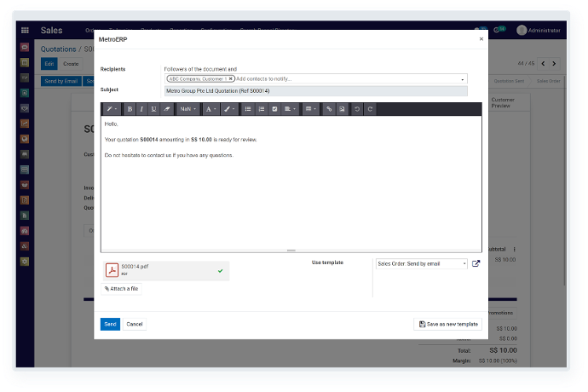Toggle italic formatting
The width and height of the screenshot is (588, 392).
141,109
